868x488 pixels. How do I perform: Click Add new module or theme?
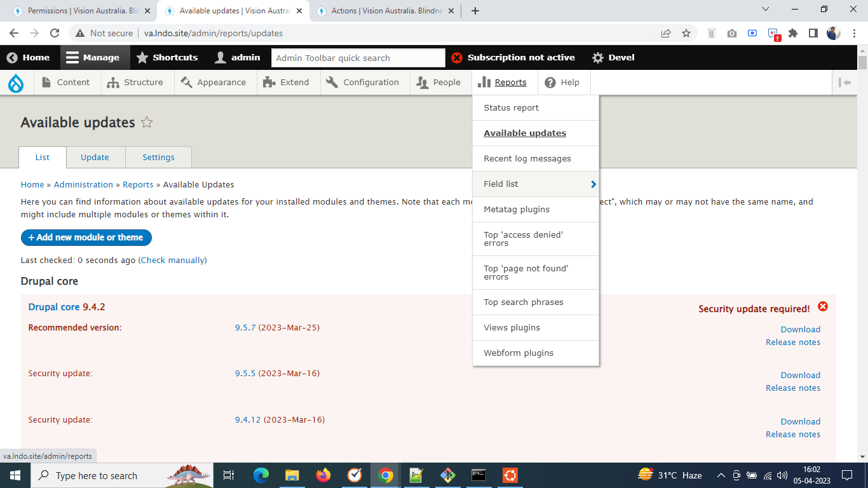[x=86, y=238]
